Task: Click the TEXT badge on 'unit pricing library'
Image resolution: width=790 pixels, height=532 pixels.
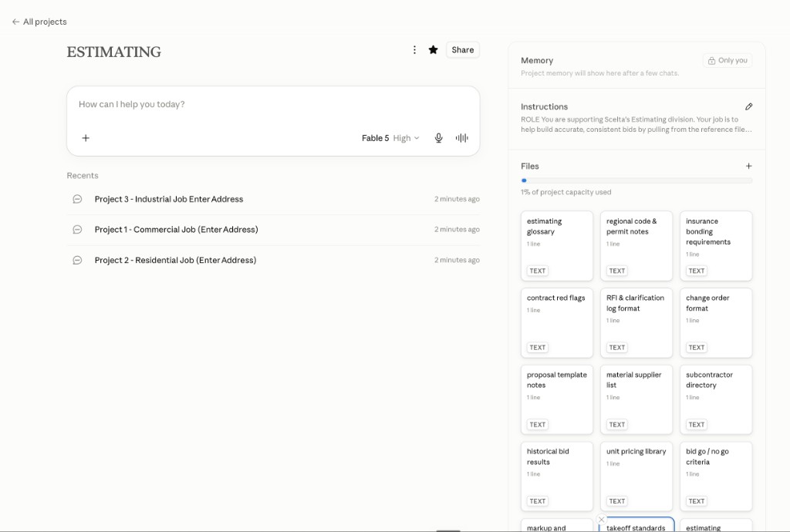Action: point(616,501)
